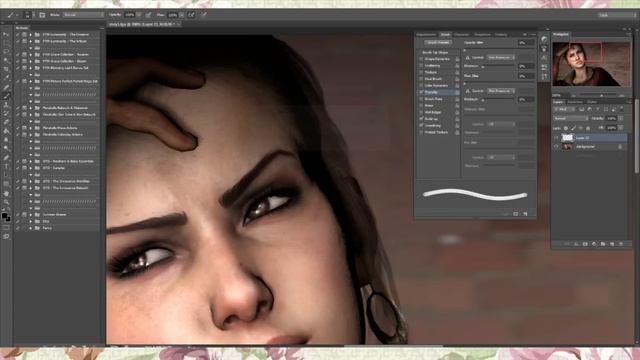
Task: Click the foreground color swatch
Action: point(4,216)
